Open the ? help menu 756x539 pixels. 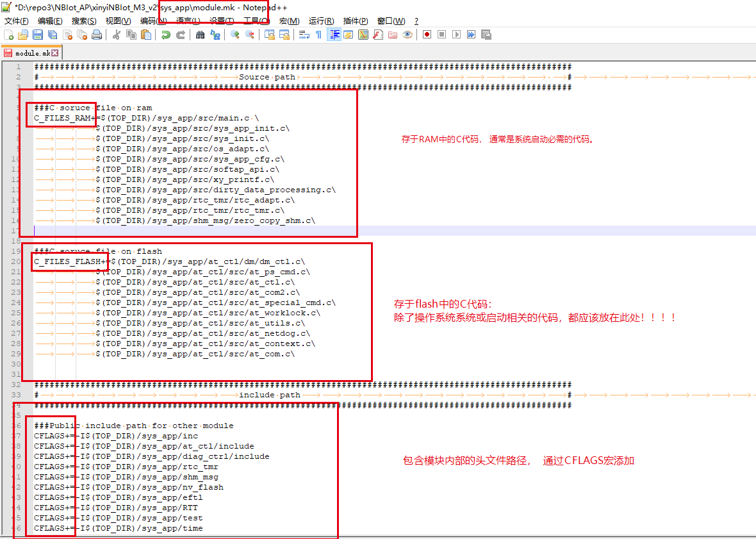[416, 21]
